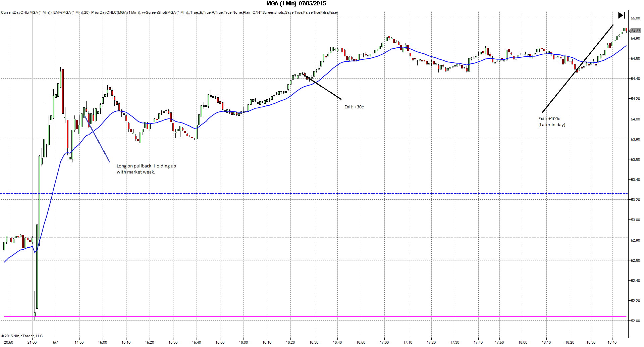
Task: Click the 18:40 time axis label
Action: click(x=612, y=342)
